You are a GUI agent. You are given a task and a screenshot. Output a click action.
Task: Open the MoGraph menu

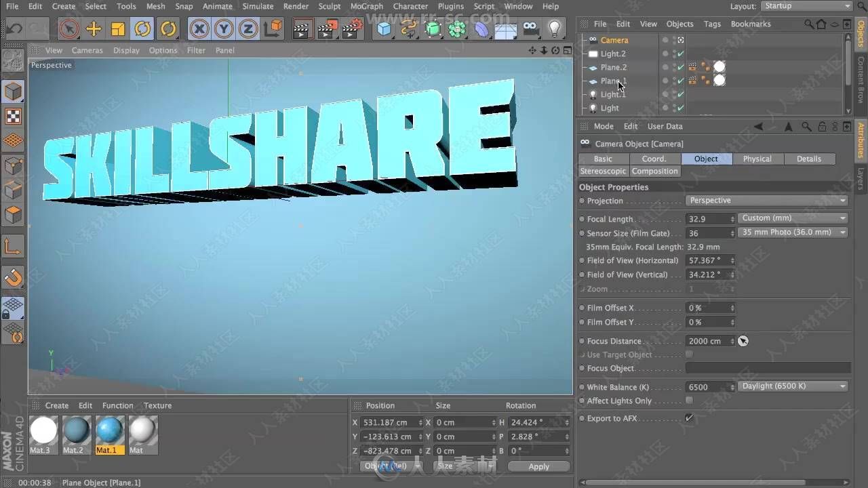tap(367, 6)
